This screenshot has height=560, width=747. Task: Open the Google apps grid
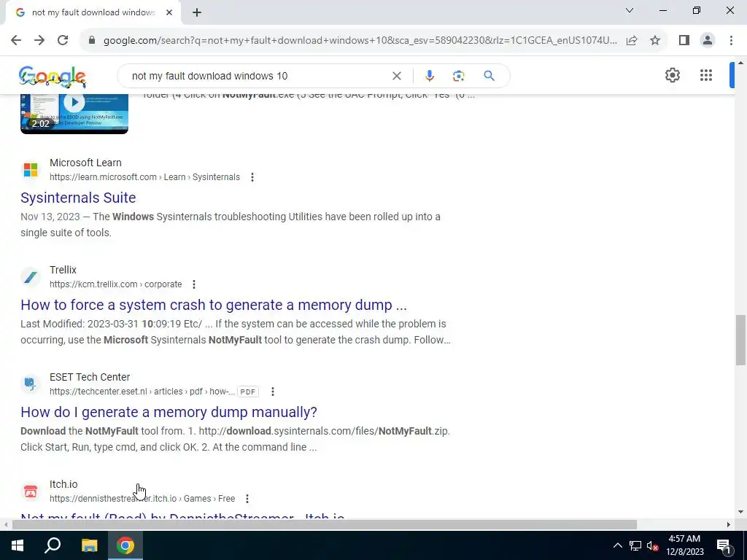706,75
